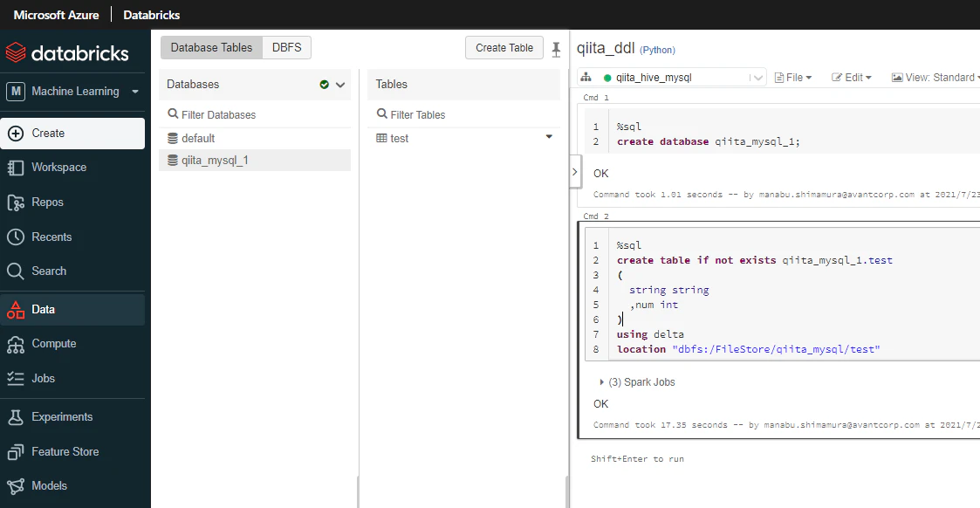Click the (Python) language link
980x508 pixels.
657,50
